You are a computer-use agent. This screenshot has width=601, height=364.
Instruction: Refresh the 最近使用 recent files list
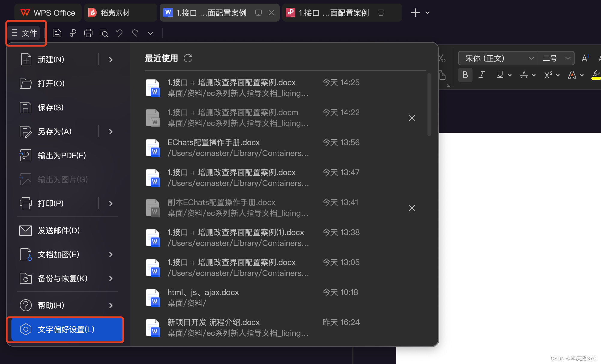[x=188, y=58]
